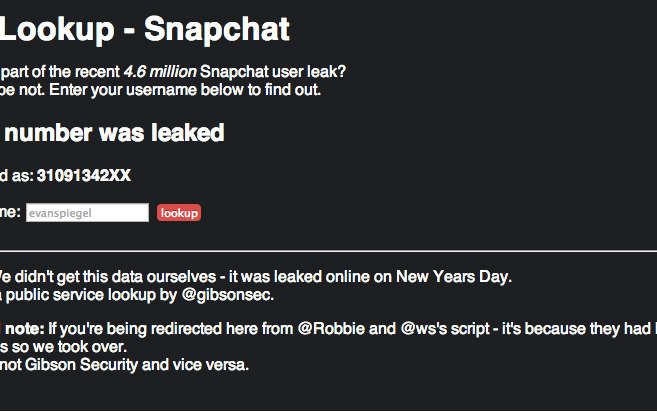
Task: Click the username input field
Action: 87,213
